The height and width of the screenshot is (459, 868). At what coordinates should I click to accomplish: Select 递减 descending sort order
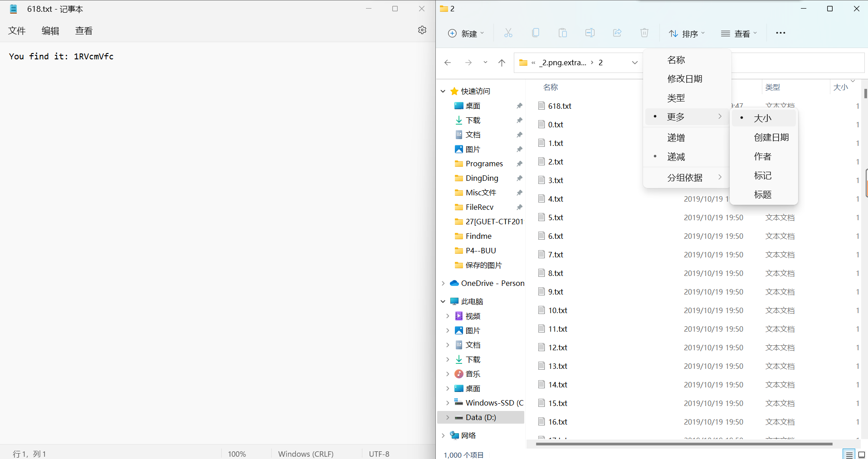(686, 157)
